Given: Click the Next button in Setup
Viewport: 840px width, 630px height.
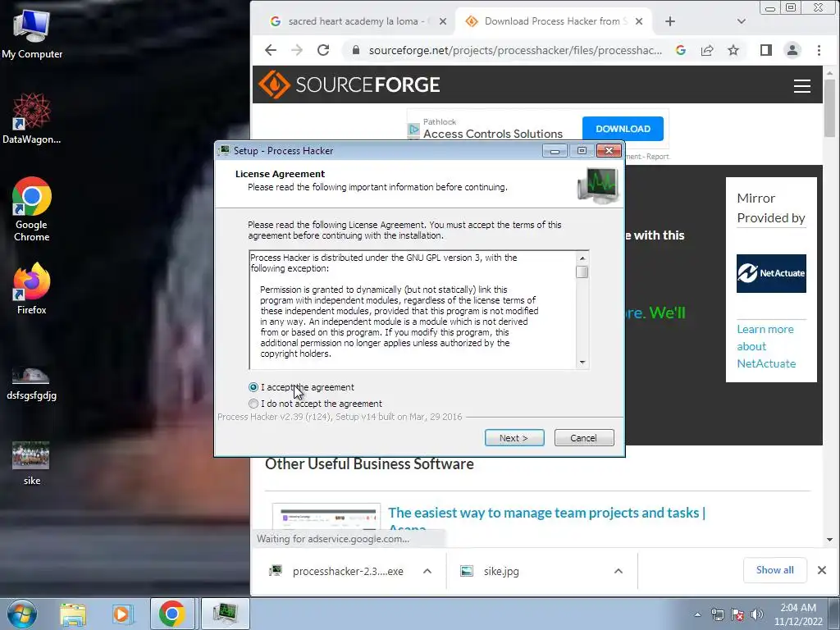Looking at the screenshot, I should point(514,438).
